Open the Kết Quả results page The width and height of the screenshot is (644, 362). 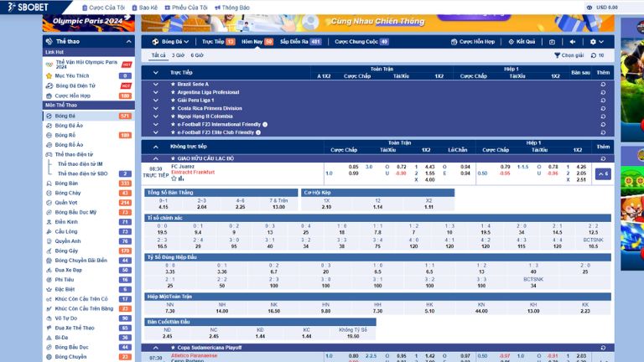click(522, 41)
